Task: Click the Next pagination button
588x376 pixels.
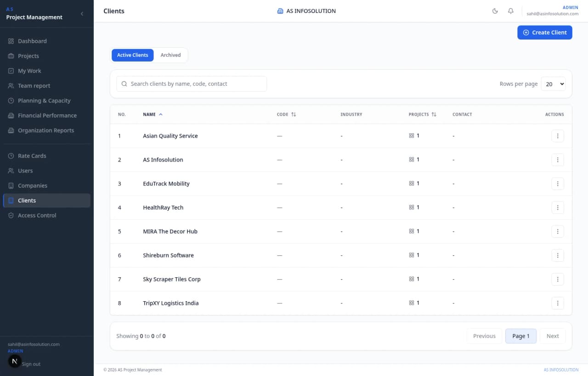Action: click(553, 336)
